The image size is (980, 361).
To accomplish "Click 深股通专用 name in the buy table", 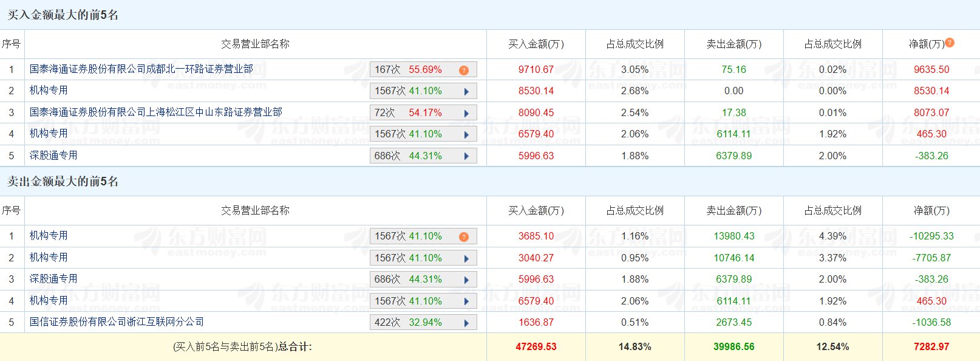I will 53,156.
